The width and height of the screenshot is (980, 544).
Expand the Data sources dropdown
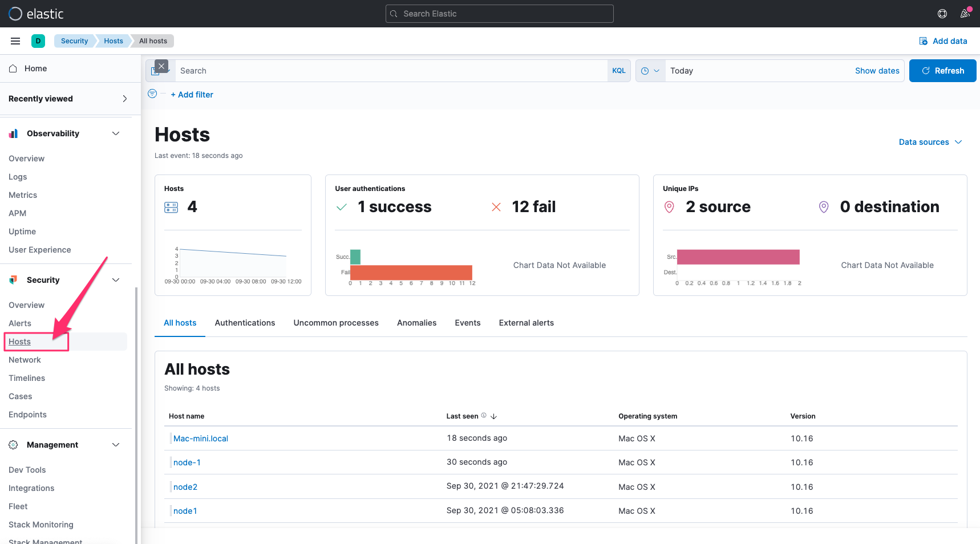pyautogui.click(x=930, y=142)
